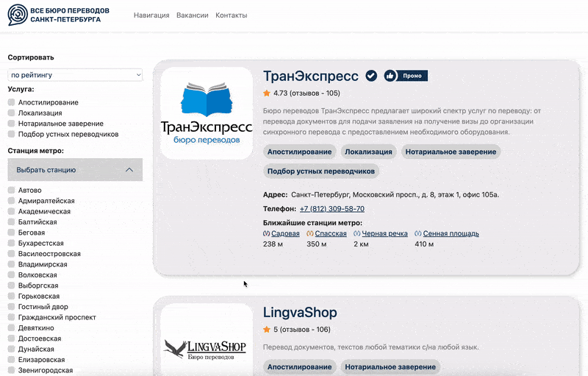Screen dimensions: 588x376
Task: Open the LingvaShop company title
Action: [x=300, y=312]
